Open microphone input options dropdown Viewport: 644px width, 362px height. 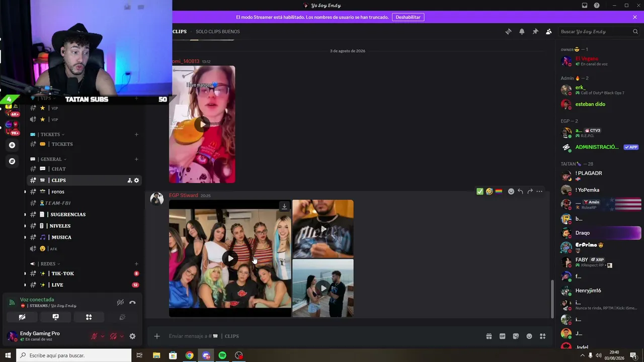(103, 336)
